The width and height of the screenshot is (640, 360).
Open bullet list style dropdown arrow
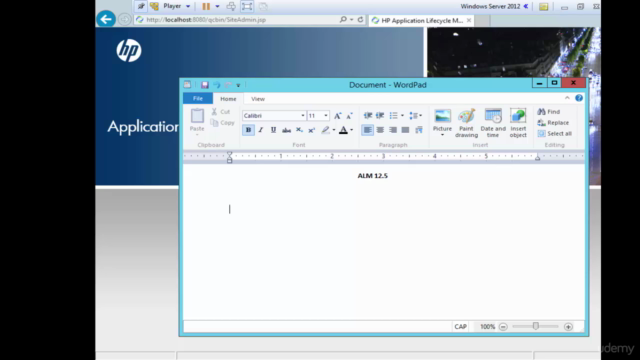pyautogui.click(x=402, y=116)
